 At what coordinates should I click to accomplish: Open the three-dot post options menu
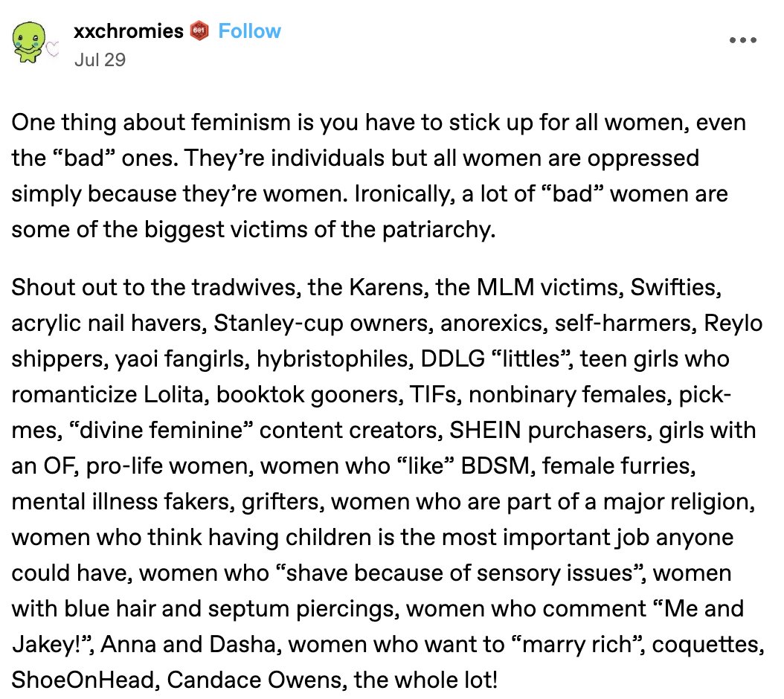tap(743, 40)
